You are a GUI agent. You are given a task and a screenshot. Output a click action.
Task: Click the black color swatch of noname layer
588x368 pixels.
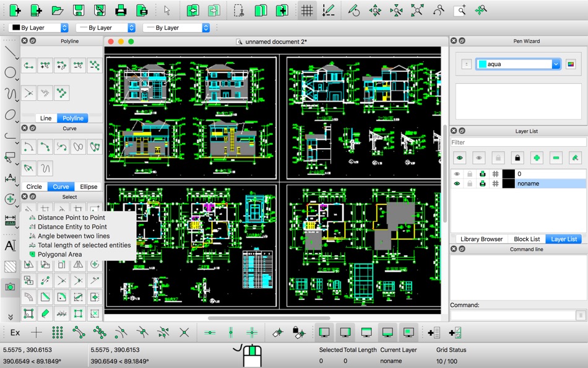(509, 183)
